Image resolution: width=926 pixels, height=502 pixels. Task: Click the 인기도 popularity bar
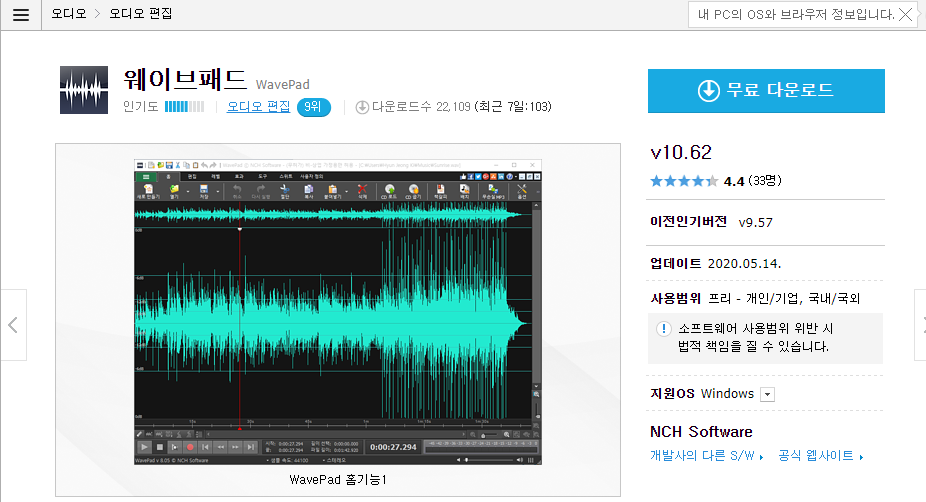(x=184, y=106)
